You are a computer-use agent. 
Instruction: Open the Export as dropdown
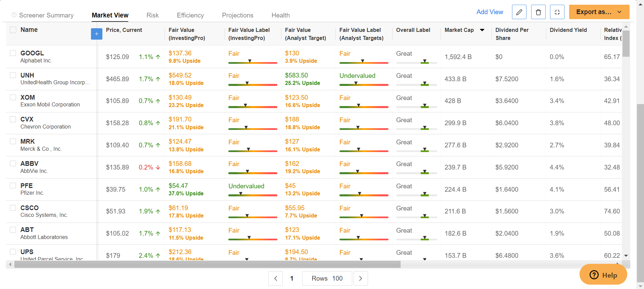599,12
